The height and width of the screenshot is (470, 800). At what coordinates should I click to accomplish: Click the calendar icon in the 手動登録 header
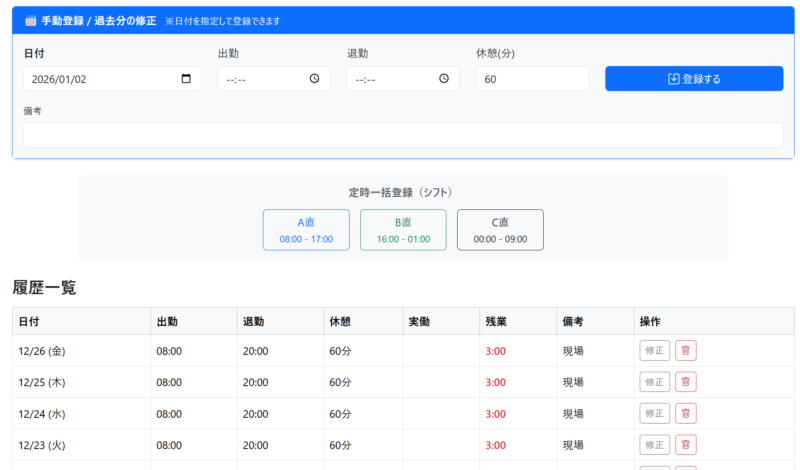[x=30, y=21]
